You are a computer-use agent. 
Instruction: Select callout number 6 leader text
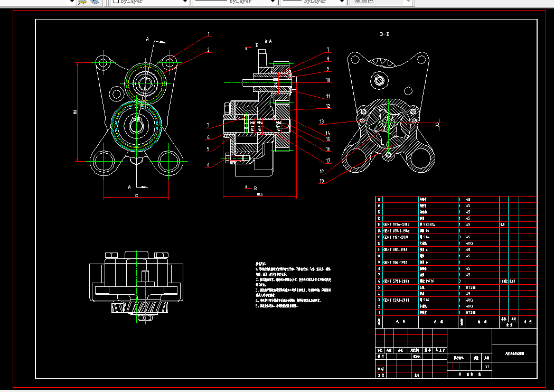click(208, 165)
